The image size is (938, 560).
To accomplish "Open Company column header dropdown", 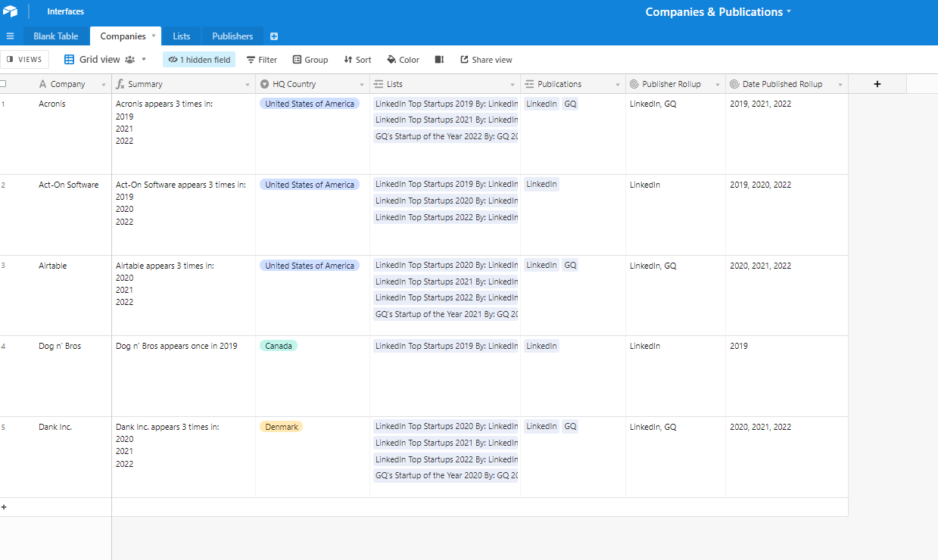I will click(x=104, y=85).
